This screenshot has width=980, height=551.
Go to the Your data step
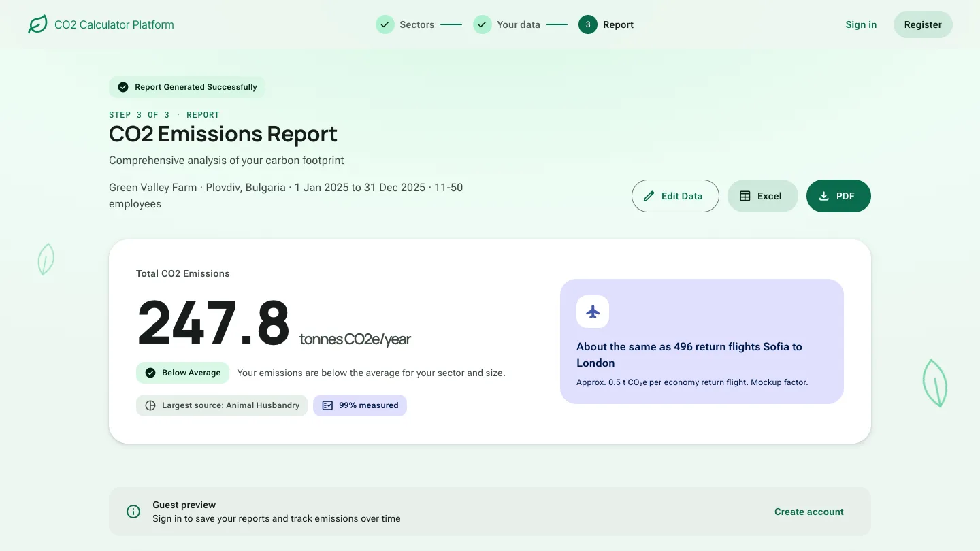pyautogui.click(x=506, y=24)
